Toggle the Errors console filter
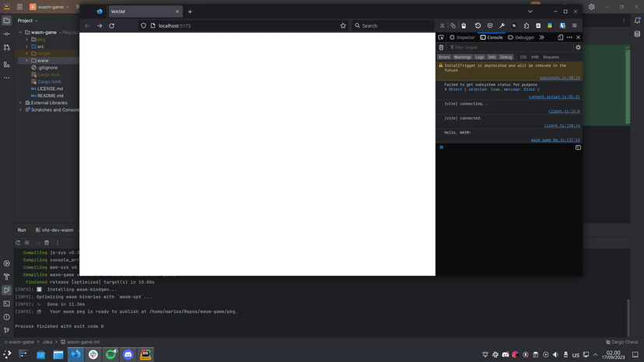 click(444, 57)
